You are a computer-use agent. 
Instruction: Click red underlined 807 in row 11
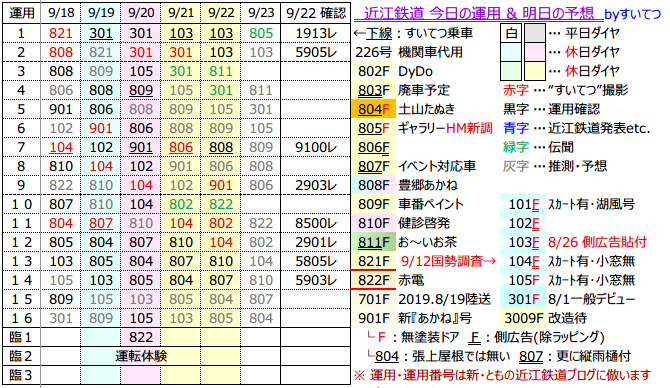click(100, 223)
